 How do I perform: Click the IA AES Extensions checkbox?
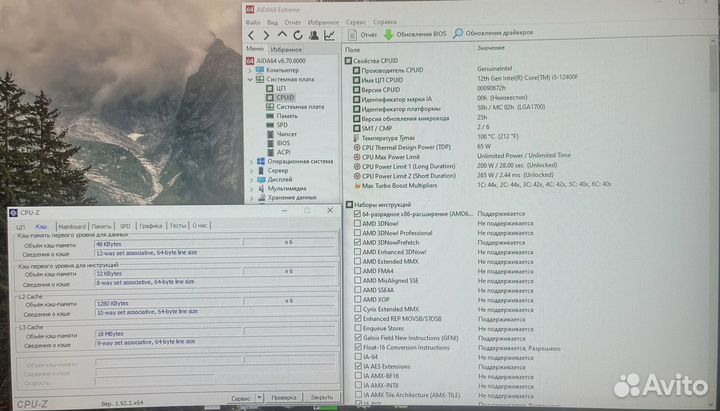(x=358, y=366)
